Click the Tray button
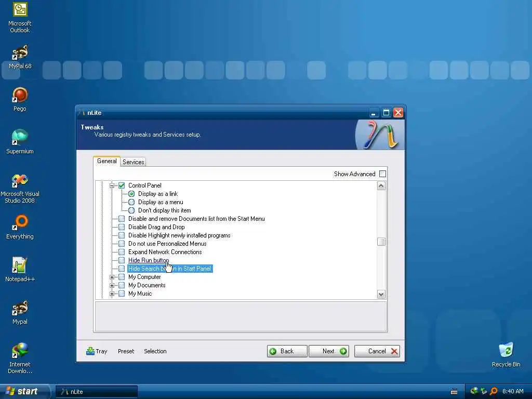 click(x=97, y=351)
